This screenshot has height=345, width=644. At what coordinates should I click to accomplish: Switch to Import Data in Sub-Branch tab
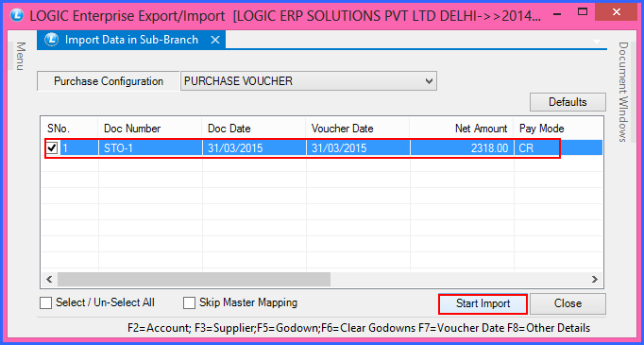click(x=131, y=40)
